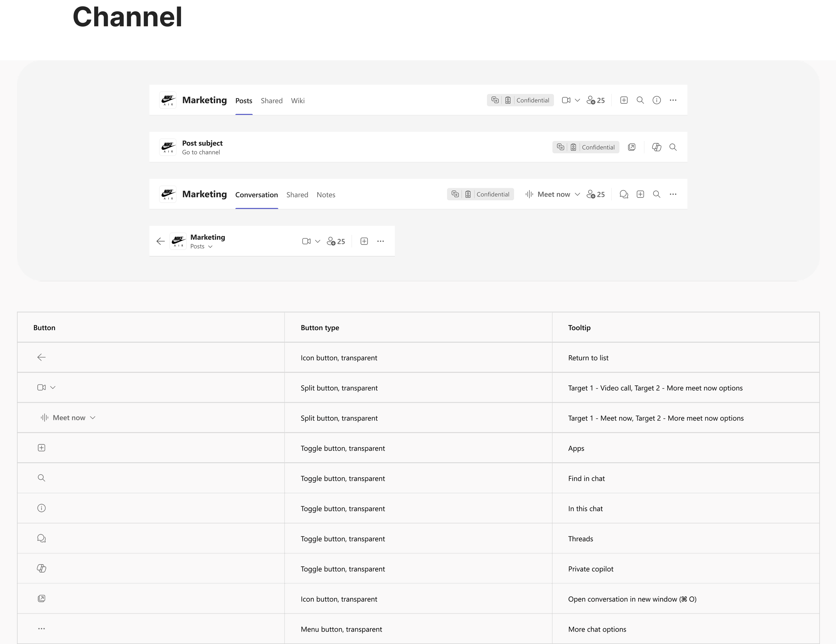Click the Confidential label in Post subject header

(x=598, y=147)
